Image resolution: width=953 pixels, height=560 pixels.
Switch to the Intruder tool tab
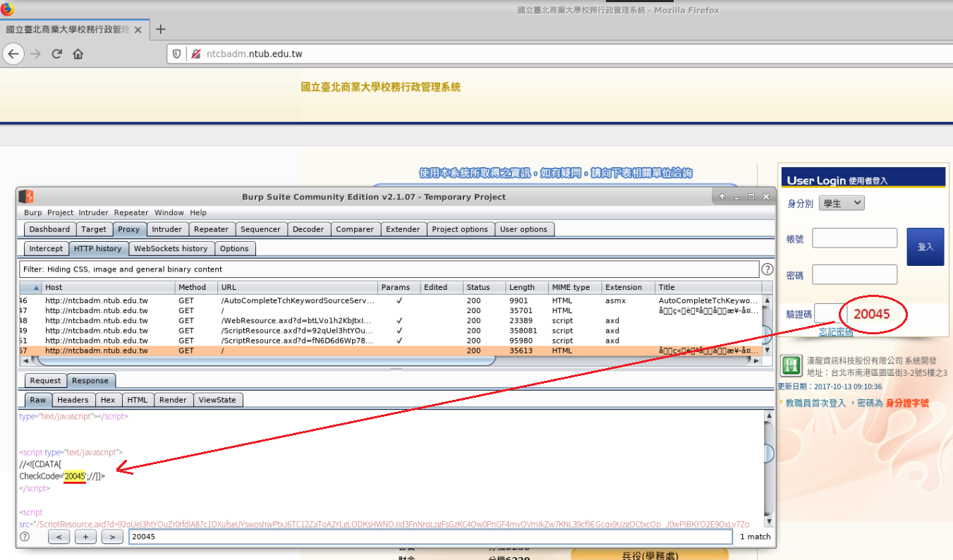click(167, 229)
